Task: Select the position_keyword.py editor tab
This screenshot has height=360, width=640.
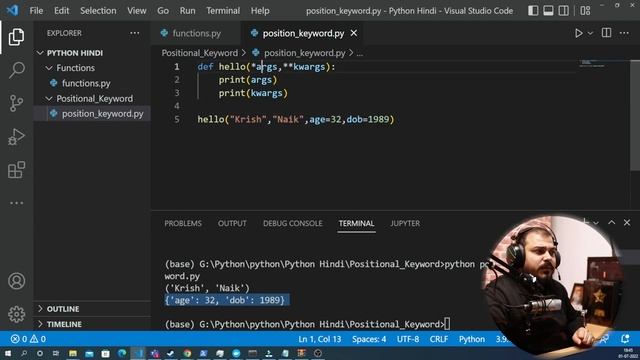Action: 303,33
